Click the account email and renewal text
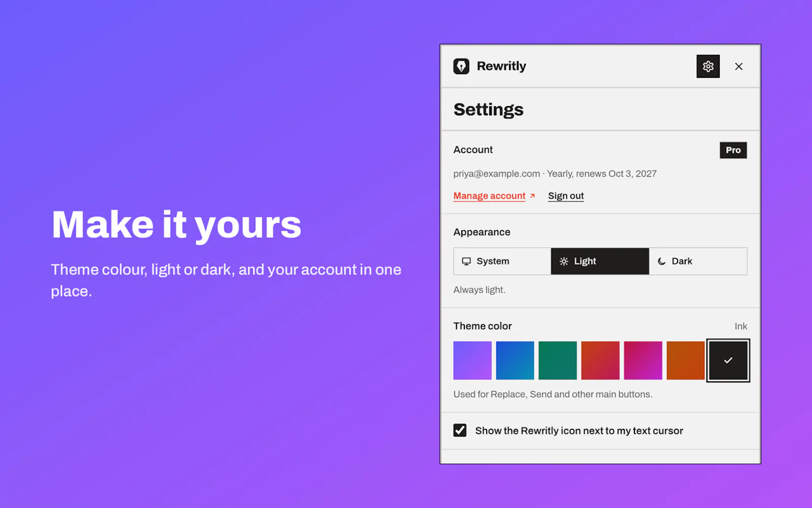Screen dimensions: 812x508 (555, 174)
